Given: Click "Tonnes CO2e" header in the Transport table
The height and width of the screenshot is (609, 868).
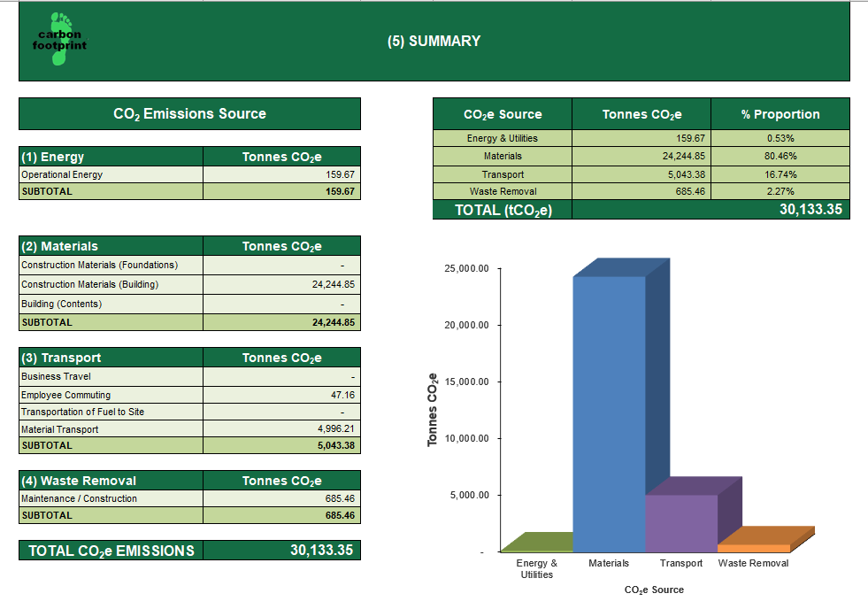Looking at the screenshot, I should click(x=281, y=358).
